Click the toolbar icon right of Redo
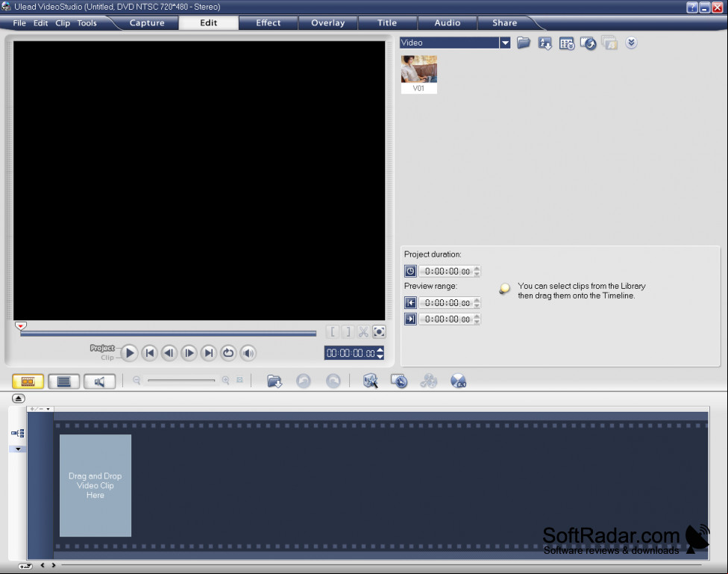 pyautogui.click(x=370, y=381)
